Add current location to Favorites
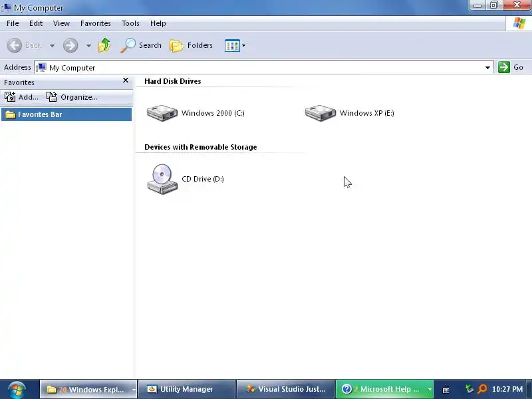The width and height of the screenshot is (532, 399). (21, 97)
